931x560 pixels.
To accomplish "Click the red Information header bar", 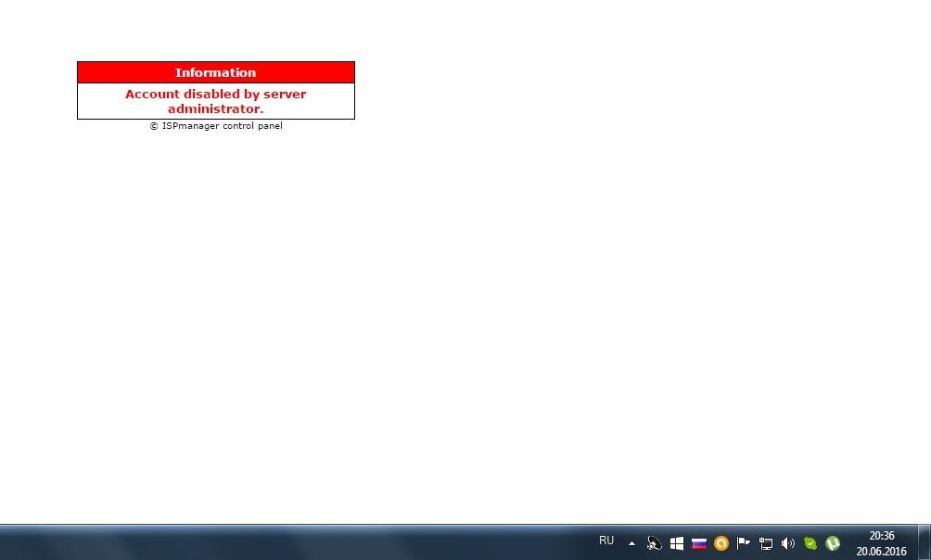I will (215, 72).
